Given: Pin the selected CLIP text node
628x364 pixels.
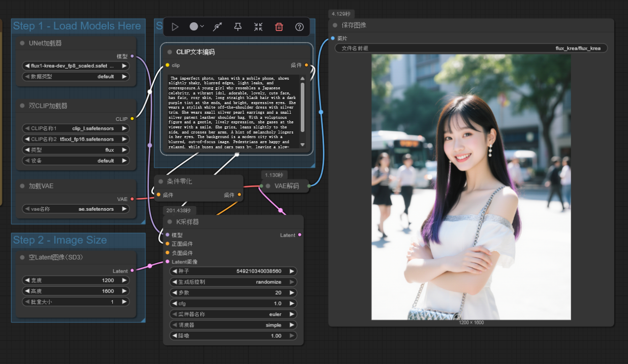Looking at the screenshot, I should point(238,27).
